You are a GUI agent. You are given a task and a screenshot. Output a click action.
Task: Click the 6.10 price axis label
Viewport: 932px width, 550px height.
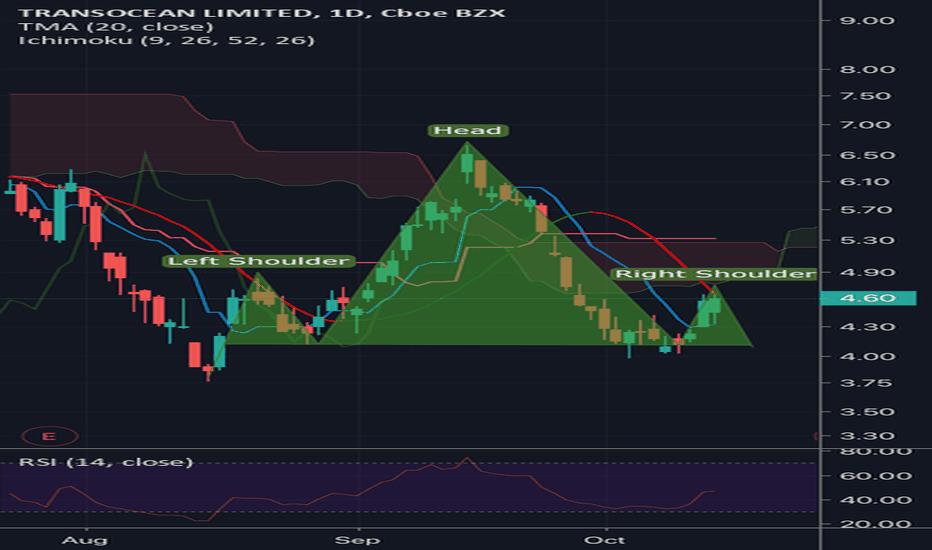click(865, 182)
